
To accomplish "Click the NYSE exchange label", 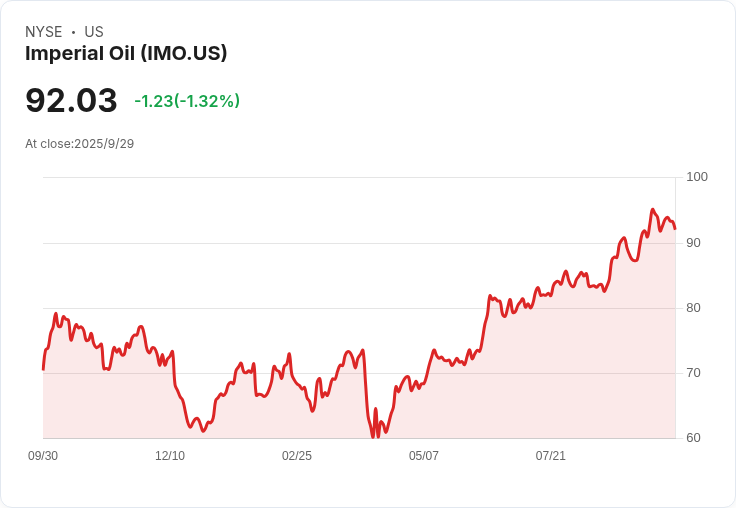I will click(43, 32).
